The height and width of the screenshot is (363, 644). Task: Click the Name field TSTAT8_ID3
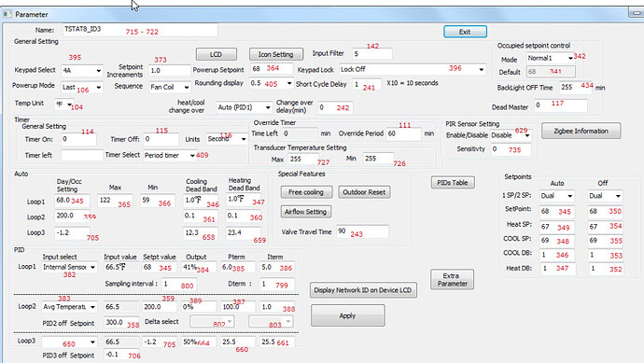(140, 30)
